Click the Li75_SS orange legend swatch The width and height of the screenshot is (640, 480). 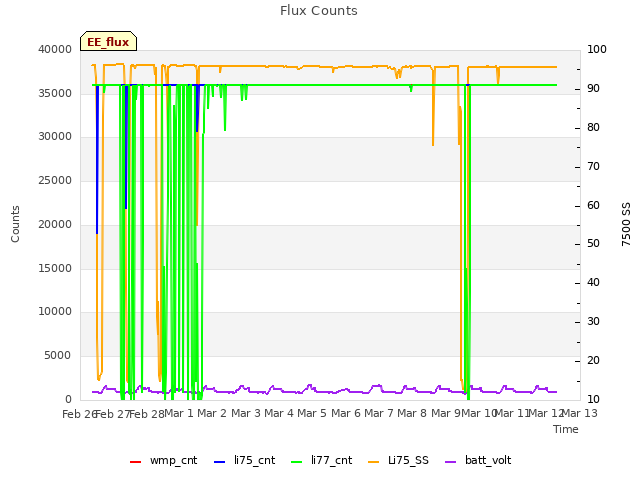coord(373,462)
